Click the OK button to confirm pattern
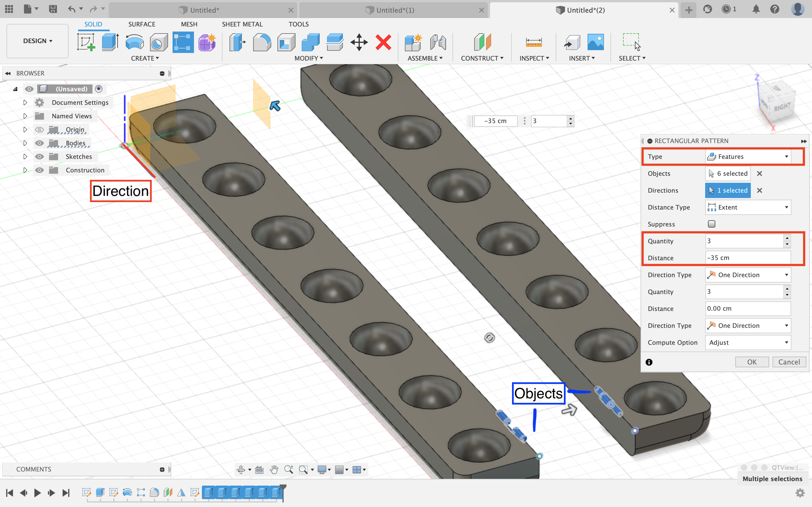This screenshot has width=812, height=507. click(752, 362)
